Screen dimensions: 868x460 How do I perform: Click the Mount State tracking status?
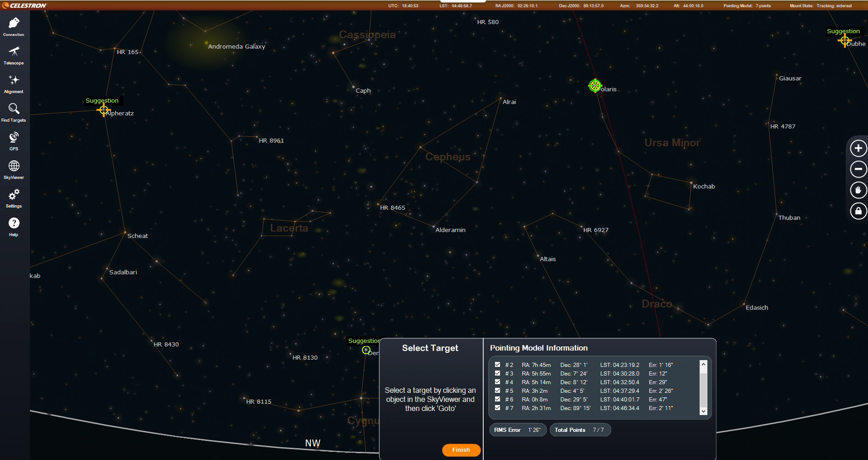click(x=821, y=6)
